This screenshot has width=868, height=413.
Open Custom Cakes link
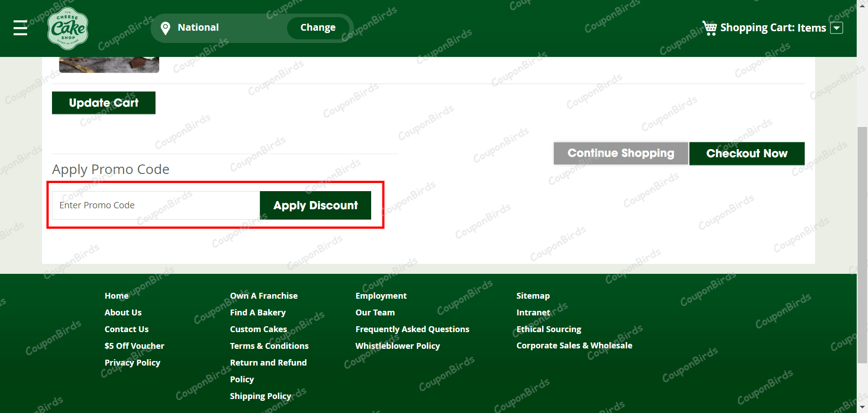tap(258, 329)
